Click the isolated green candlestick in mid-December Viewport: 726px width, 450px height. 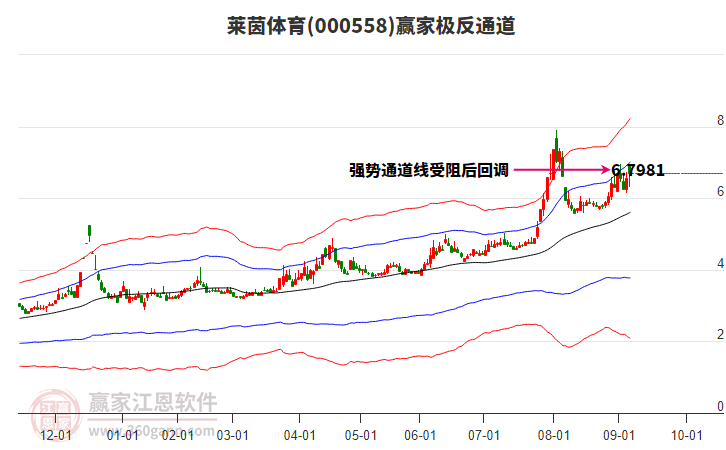tap(89, 231)
